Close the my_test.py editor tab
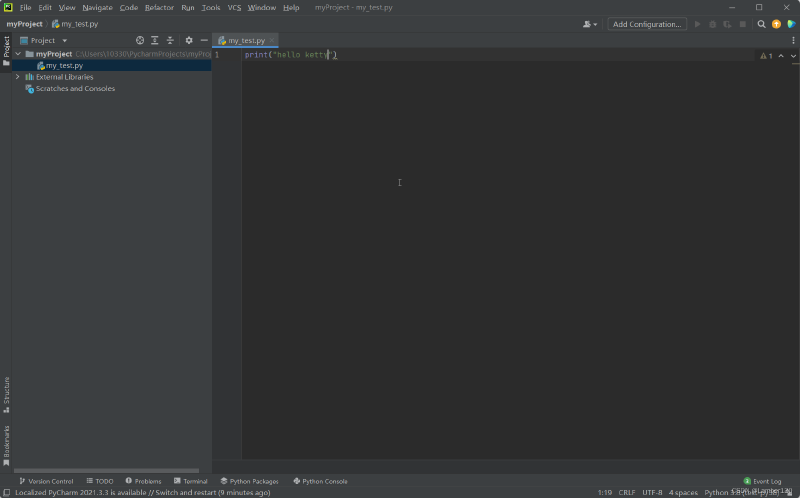This screenshot has height=498, width=800. pos(272,40)
